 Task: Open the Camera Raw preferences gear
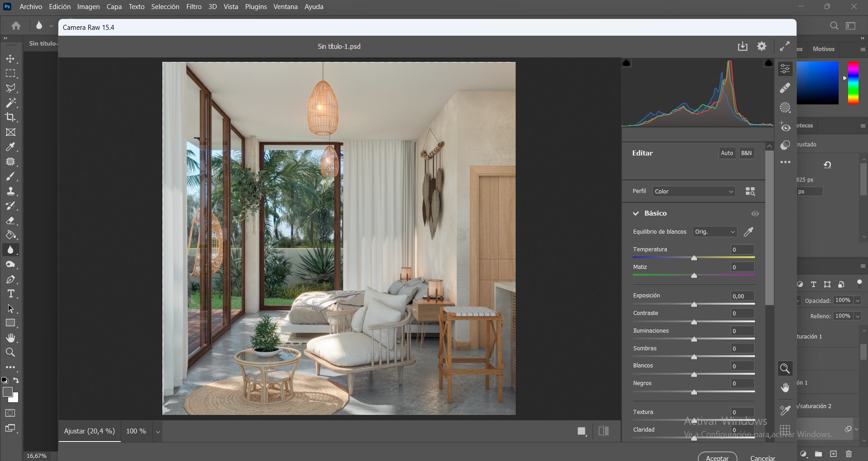762,46
